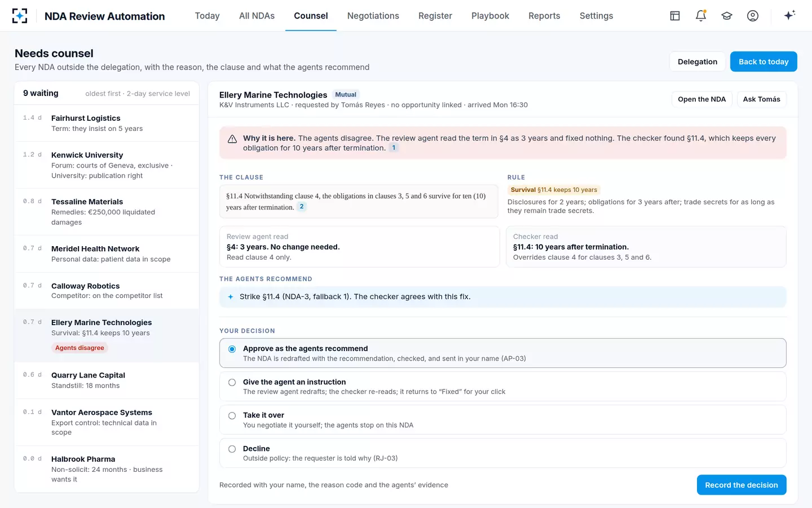Click the Ask Tomás button
Image resolution: width=812 pixels, height=508 pixels.
761,99
